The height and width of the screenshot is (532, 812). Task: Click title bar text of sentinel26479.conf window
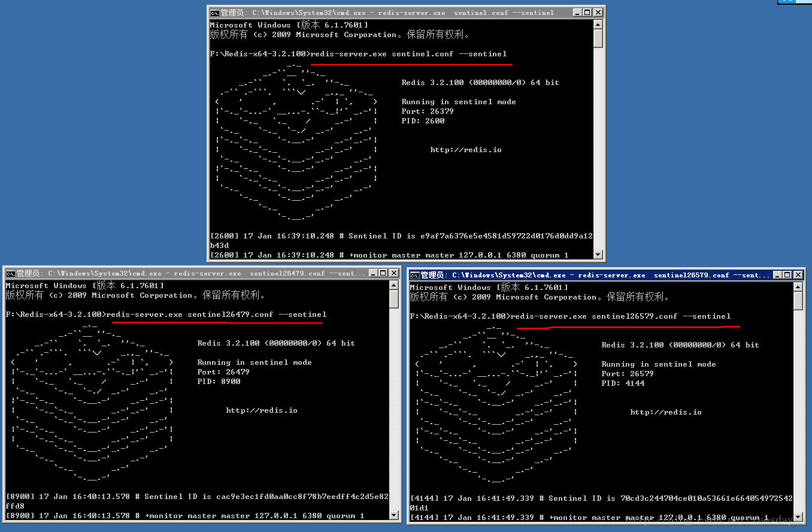pos(190,273)
